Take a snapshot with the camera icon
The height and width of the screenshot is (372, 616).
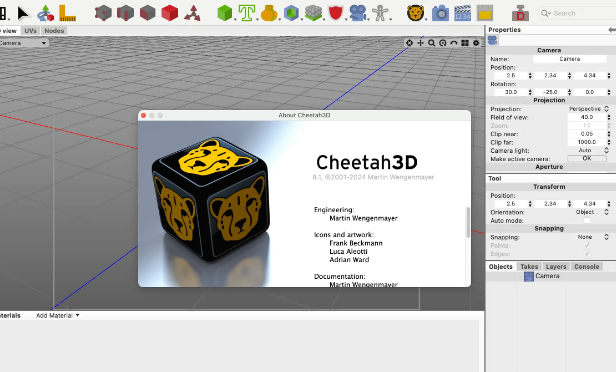440,13
